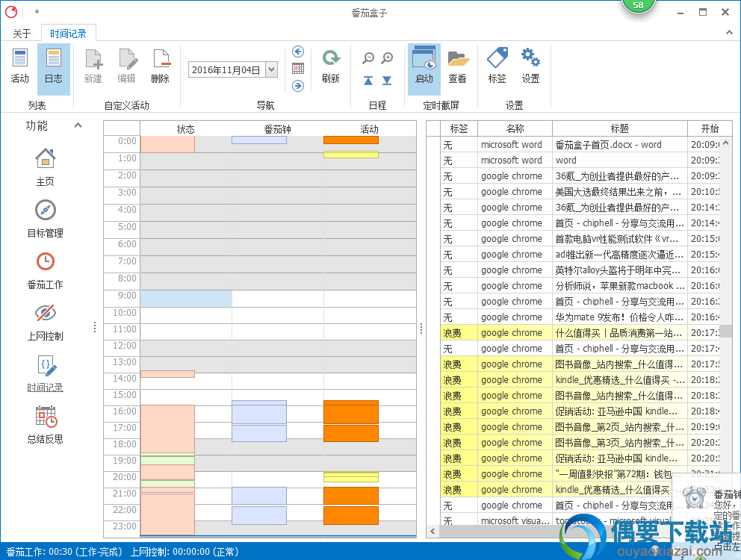Screen dimensions: 741x560
Task: Click the 删除 custom activity icon
Action: (x=161, y=66)
